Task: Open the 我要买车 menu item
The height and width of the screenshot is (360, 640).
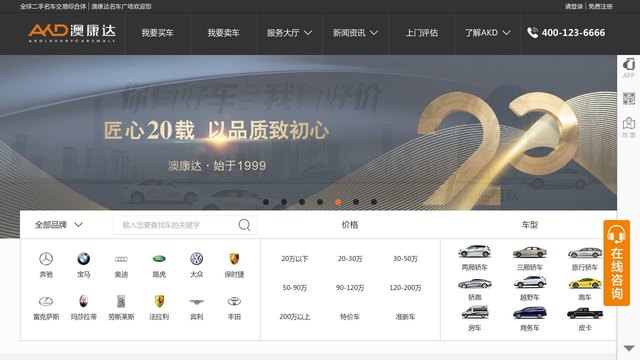Action: pyautogui.click(x=158, y=33)
